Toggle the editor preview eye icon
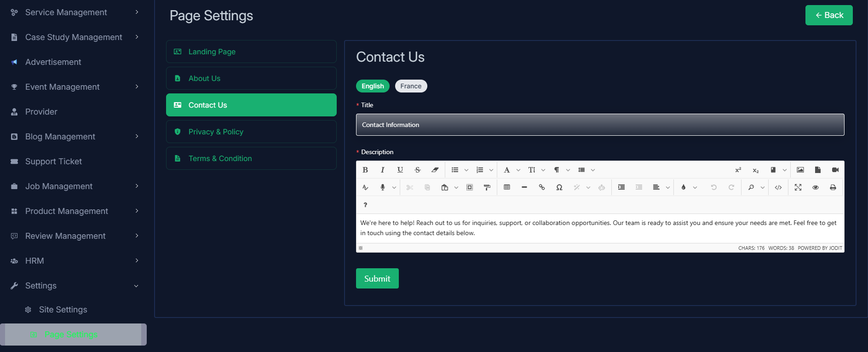The height and width of the screenshot is (352, 868). point(816,187)
